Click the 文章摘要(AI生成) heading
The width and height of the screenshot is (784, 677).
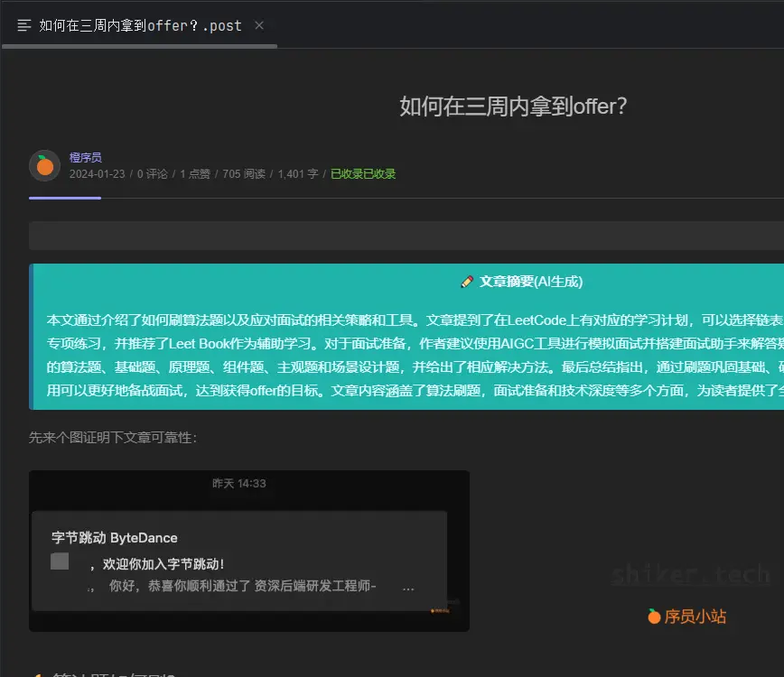[x=531, y=282]
